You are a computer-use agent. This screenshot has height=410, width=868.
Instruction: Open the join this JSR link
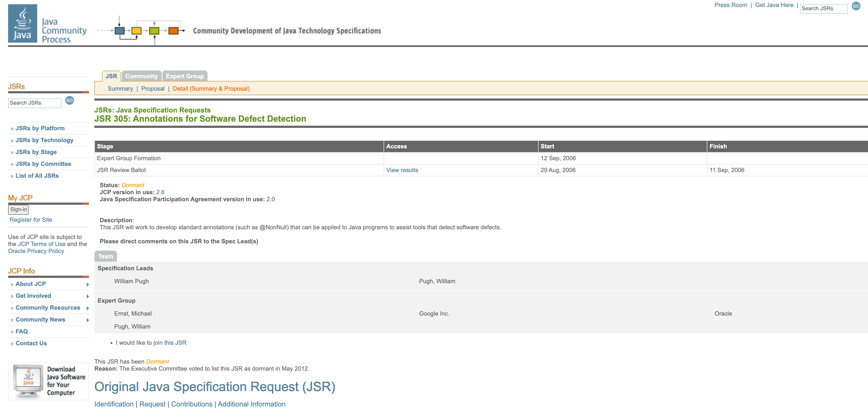coord(170,343)
